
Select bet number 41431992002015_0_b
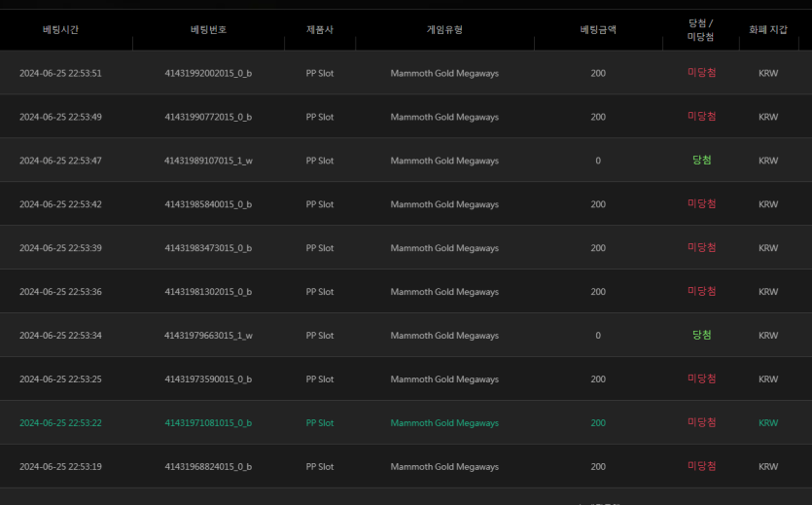(208, 73)
